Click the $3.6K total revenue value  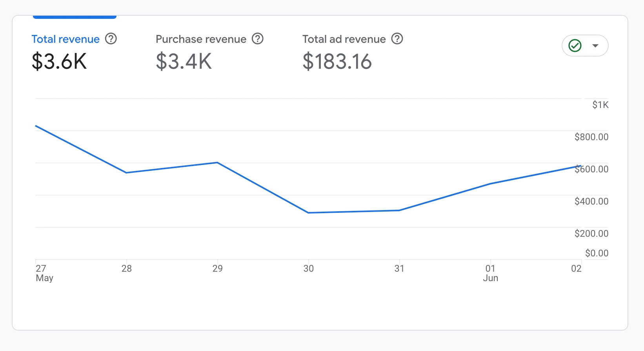[59, 62]
